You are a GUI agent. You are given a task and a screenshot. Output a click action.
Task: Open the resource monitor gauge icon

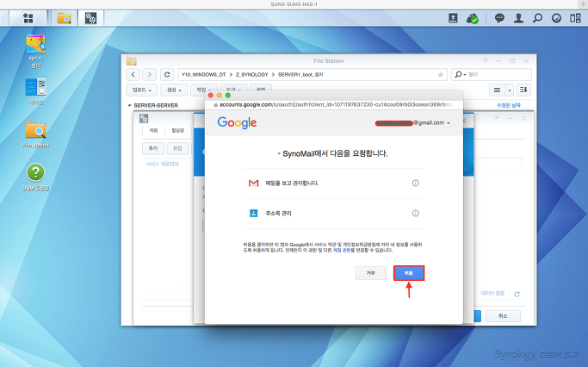coord(556,18)
